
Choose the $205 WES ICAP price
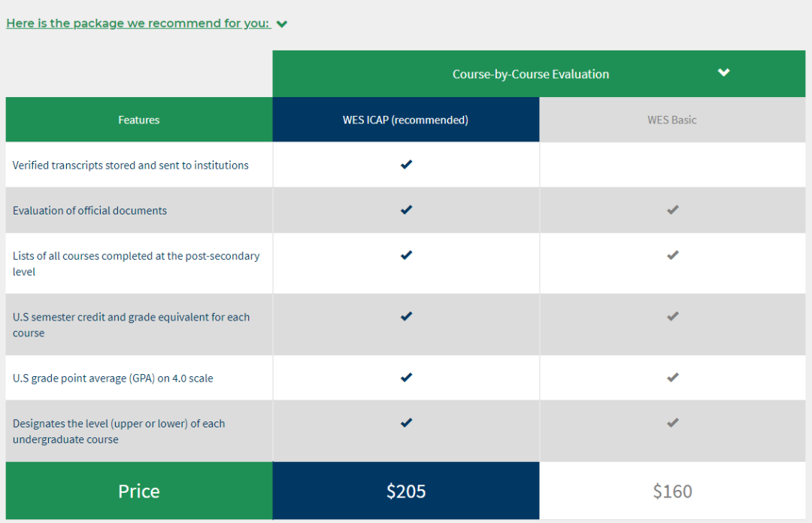point(406,491)
